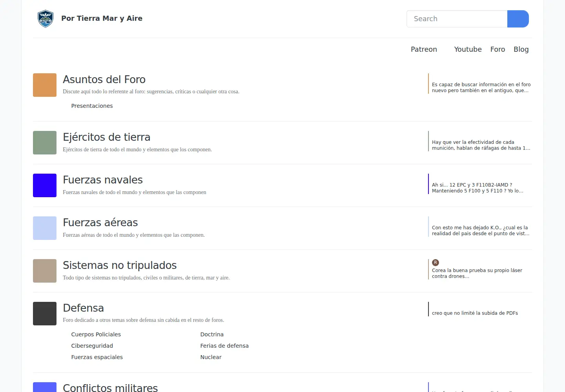565x392 pixels.
Task: Click the tan Sistemas no tripulados category square
Action: 45,271
